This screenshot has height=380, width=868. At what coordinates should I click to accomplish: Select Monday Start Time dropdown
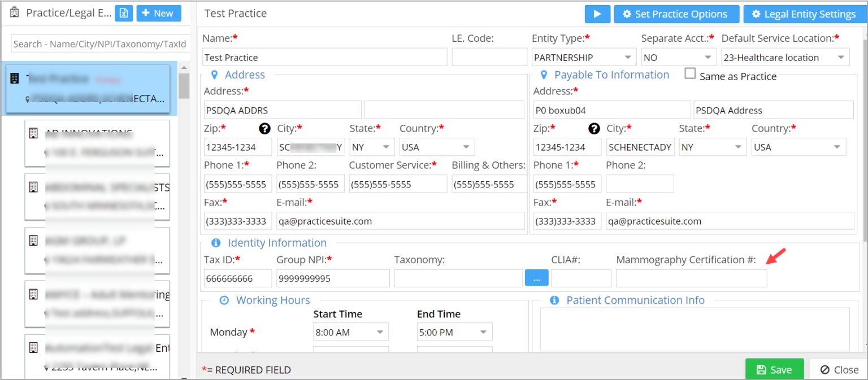coord(350,333)
